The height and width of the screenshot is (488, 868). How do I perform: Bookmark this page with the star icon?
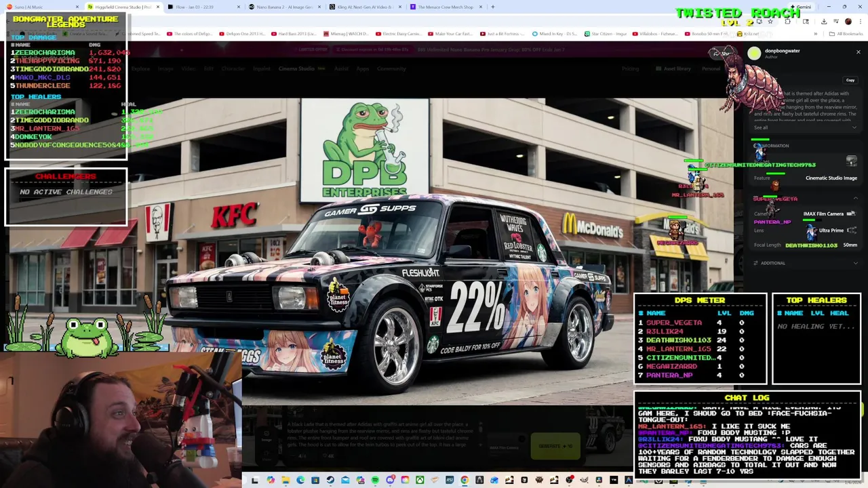coord(770,21)
